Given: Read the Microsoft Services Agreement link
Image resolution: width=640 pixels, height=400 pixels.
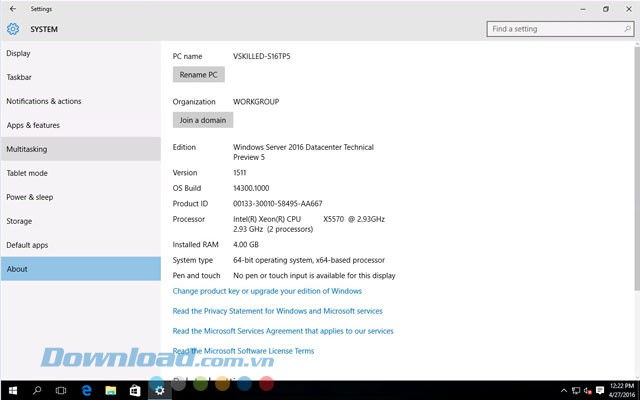Looking at the screenshot, I should tap(283, 331).
